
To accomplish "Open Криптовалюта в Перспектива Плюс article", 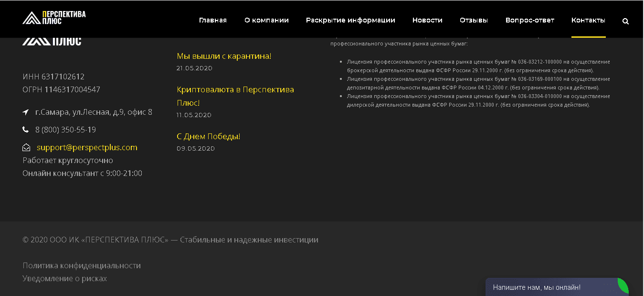I will point(235,90).
